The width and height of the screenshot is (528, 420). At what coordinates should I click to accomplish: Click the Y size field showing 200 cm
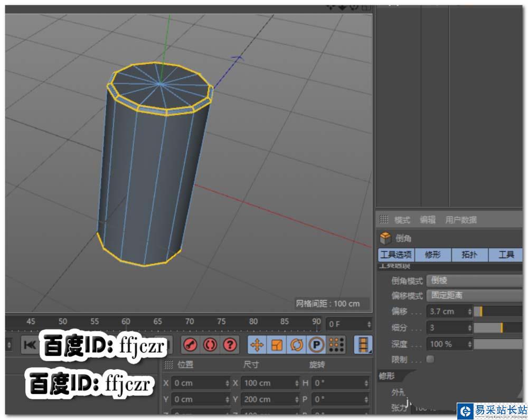click(x=268, y=399)
